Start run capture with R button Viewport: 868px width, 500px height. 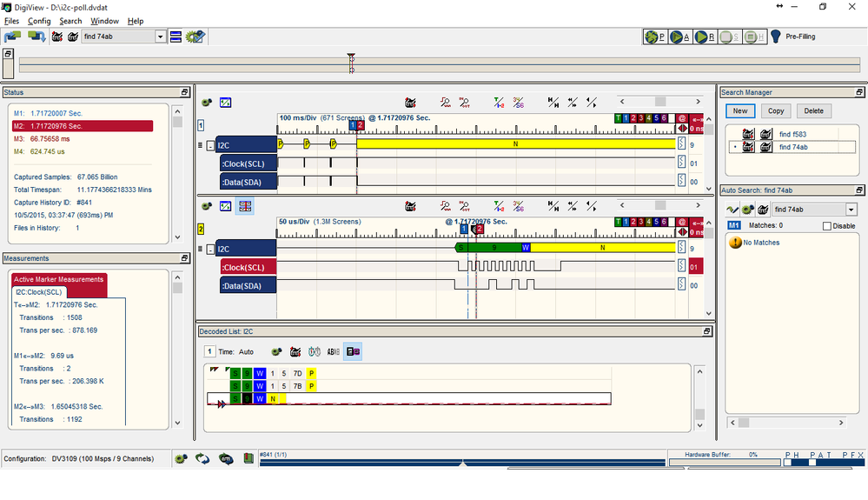(x=704, y=37)
